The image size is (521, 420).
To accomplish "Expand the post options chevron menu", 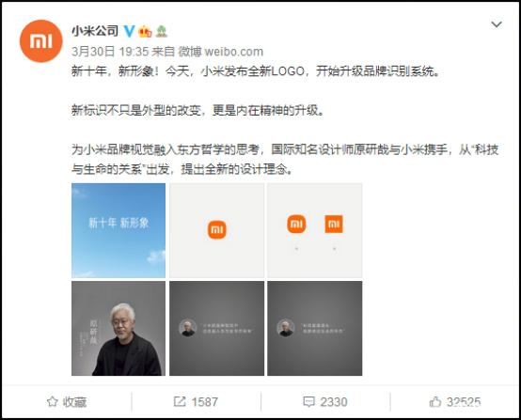I will pyautogui.click(x=497, y=24).
